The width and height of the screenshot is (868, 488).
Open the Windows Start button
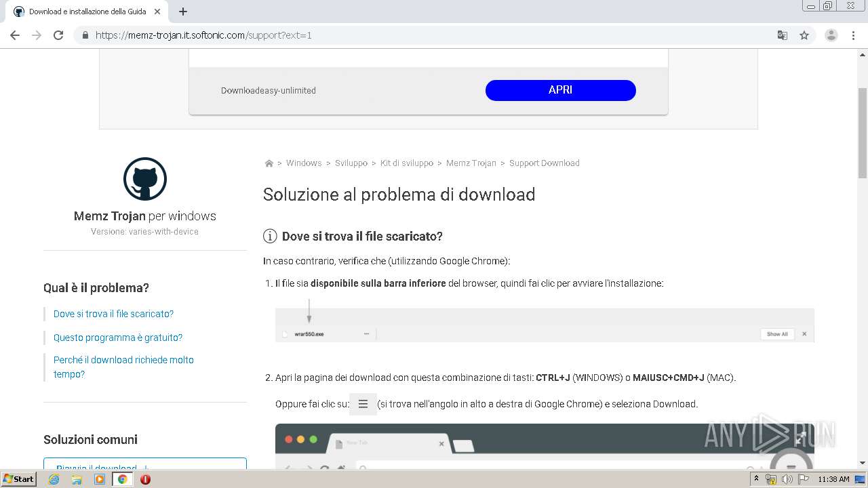pos(19,479)
